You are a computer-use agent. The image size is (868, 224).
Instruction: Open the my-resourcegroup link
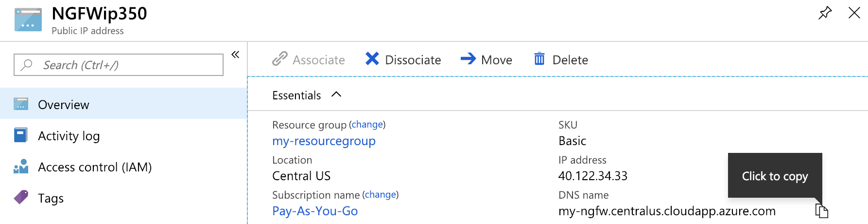tap(324, 141)
